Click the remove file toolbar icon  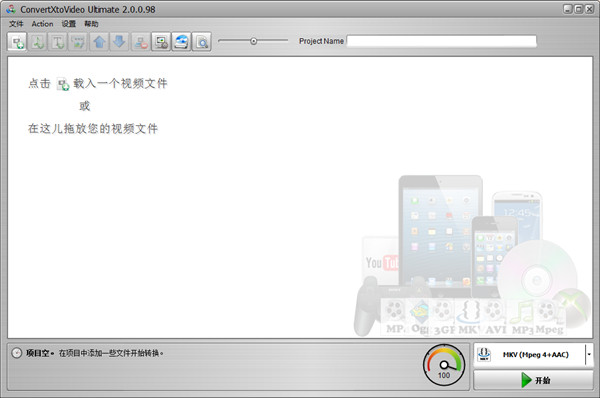141,41
